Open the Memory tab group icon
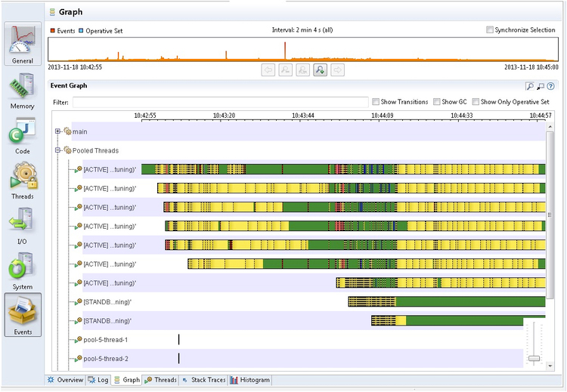Image resolution: width=567 pixels, height=392 pixels. (x=23, y=91)
